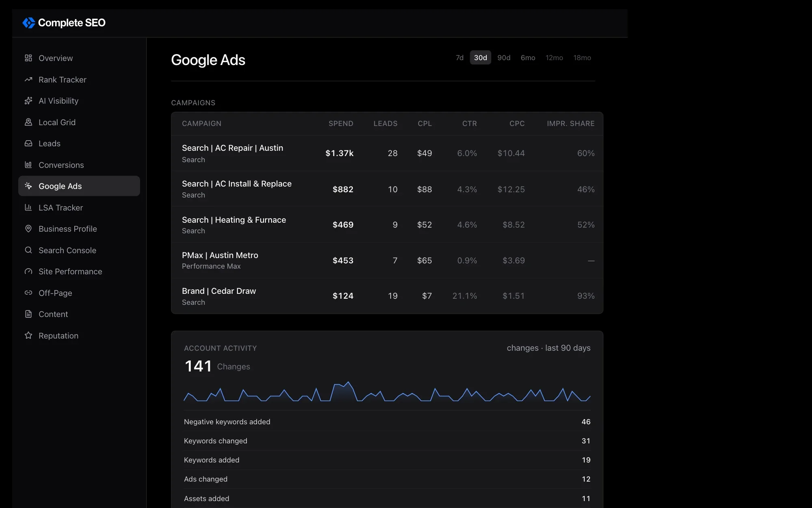Click the Business Profile location icon
Viewport: 812px width, 508px height.
28,229
